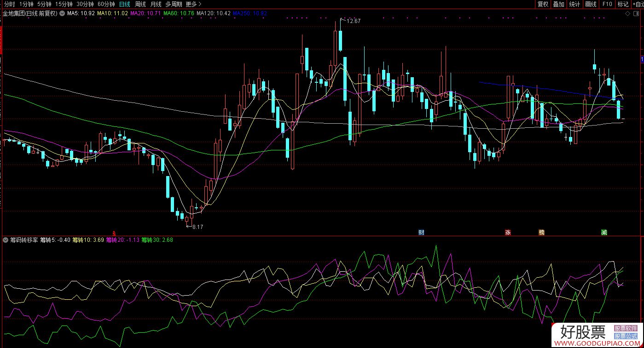Image resolution: width=644 pixels, height=348 pixels.
Task: Click the MA20: 10.71 label
Action: point(145,13)
